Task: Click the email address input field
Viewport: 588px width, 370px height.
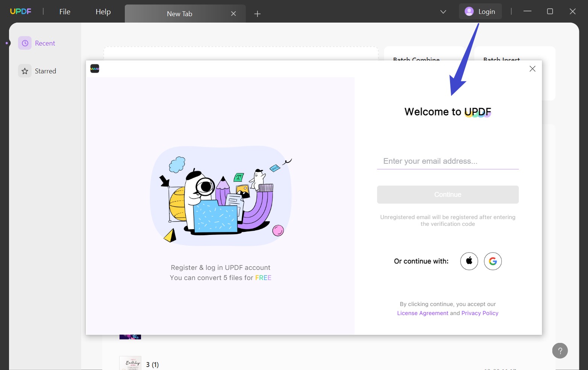Action: (x=447, y=161)
